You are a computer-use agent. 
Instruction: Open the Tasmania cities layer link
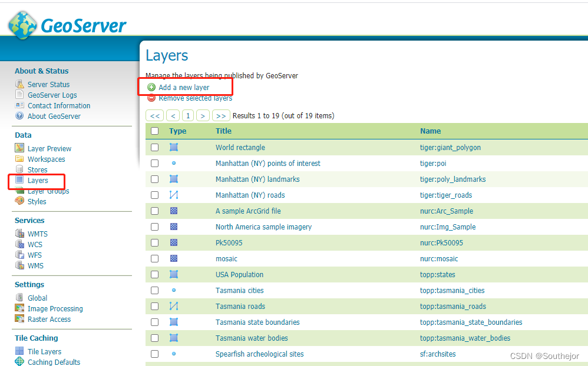pos(240,290)
